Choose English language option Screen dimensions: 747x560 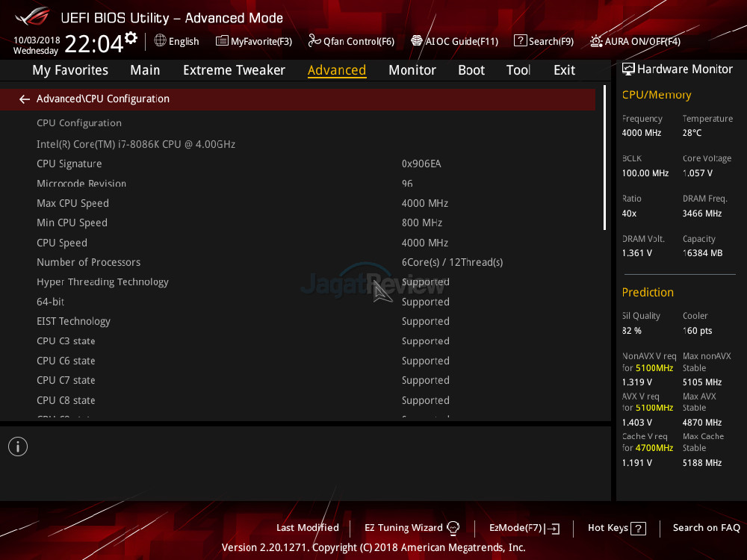pos(184,41)
